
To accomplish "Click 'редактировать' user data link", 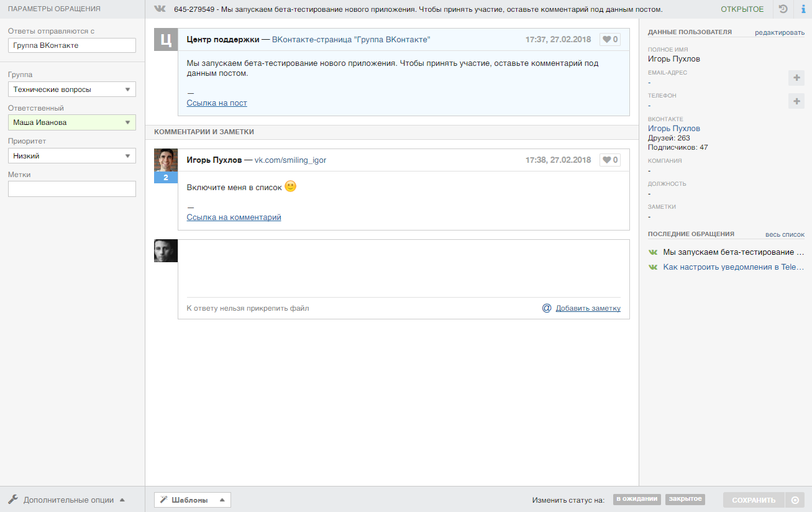I will point(780,32).
